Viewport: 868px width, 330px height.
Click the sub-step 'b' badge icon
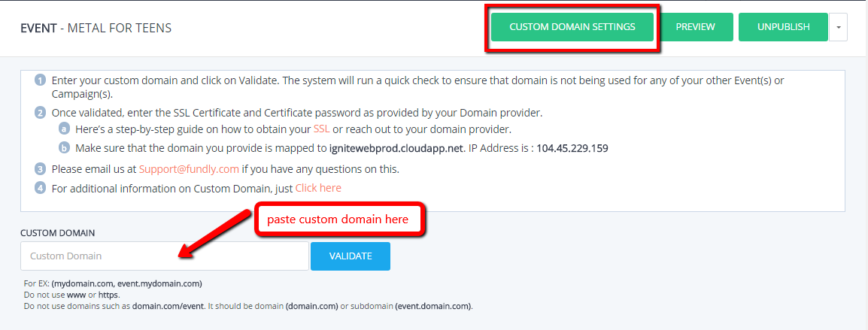65,148
